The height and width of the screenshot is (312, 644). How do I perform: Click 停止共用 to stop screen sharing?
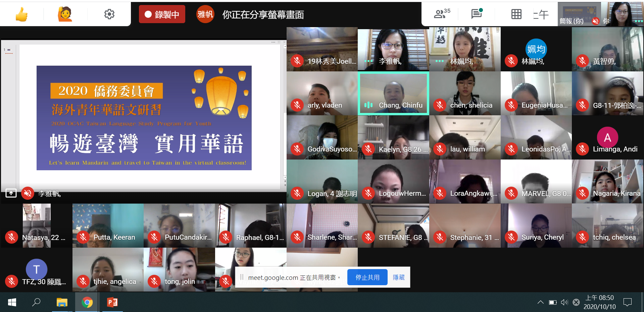tap(367, 277)
